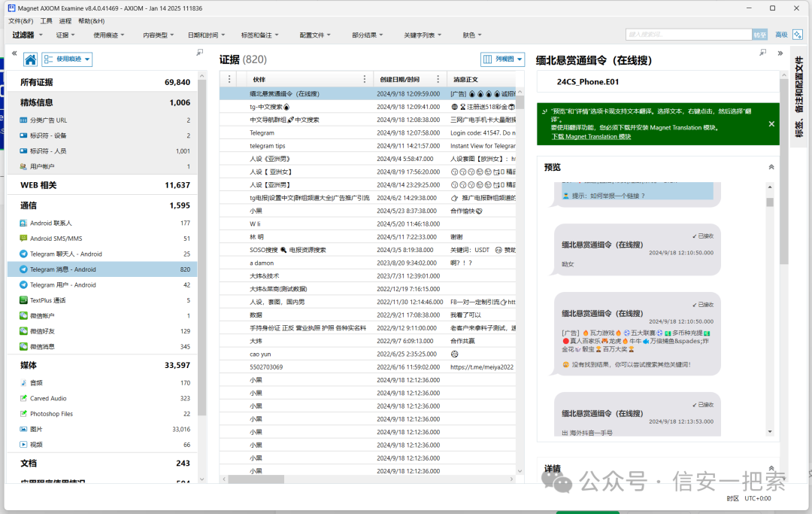This screenshot has height=514, width=812.
Task: Open 进程 menu
Action: tap(65, 21)
